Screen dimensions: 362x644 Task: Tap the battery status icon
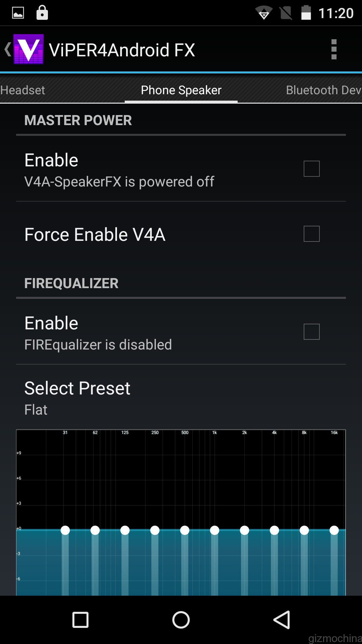[x=306, y=13]
